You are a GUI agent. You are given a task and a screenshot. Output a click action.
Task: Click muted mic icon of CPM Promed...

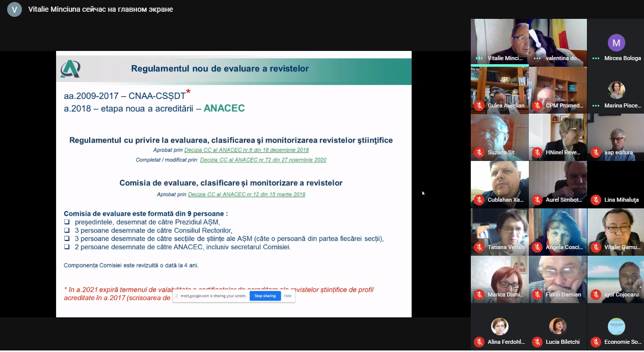pos(537,105)
